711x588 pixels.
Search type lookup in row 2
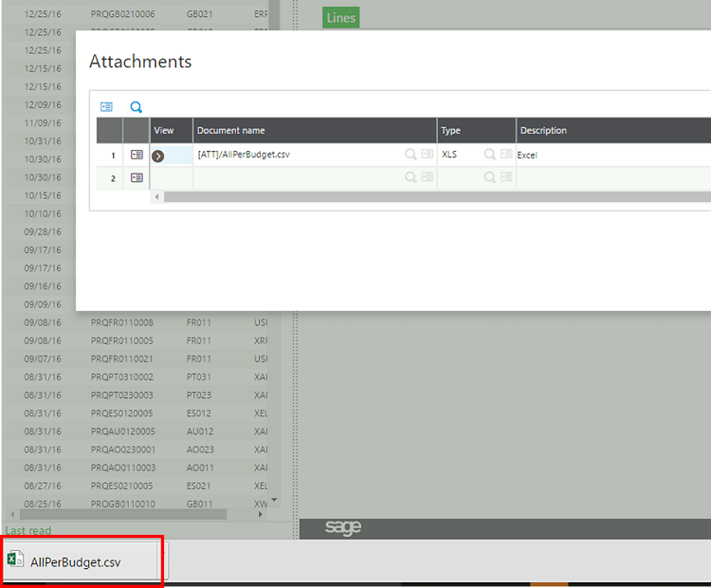point(490,177)
